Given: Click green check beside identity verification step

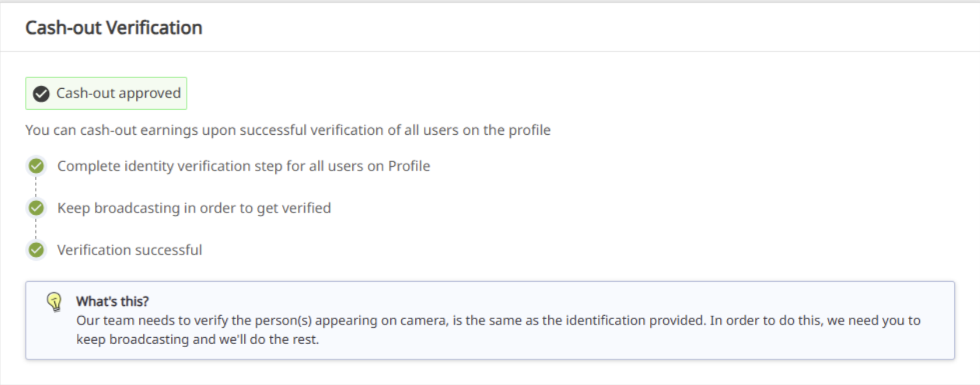Looking at the screenshot, I should point(36,166).
